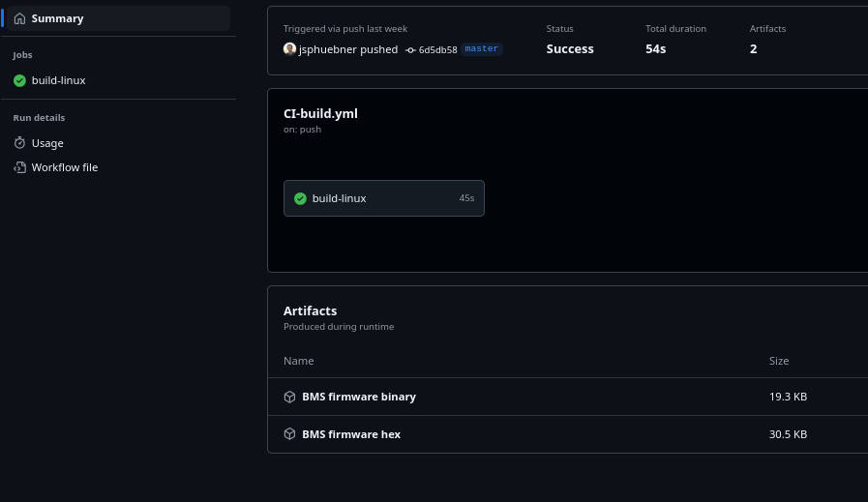Image resolution: width=868 pixels, height=502 pixels.
Task: Click the 45s duration on build-linux card
Action: tap(466, 198)
